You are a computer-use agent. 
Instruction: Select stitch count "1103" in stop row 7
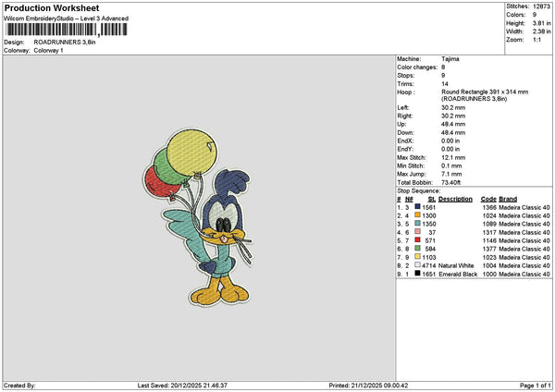(x=429, y=257)
